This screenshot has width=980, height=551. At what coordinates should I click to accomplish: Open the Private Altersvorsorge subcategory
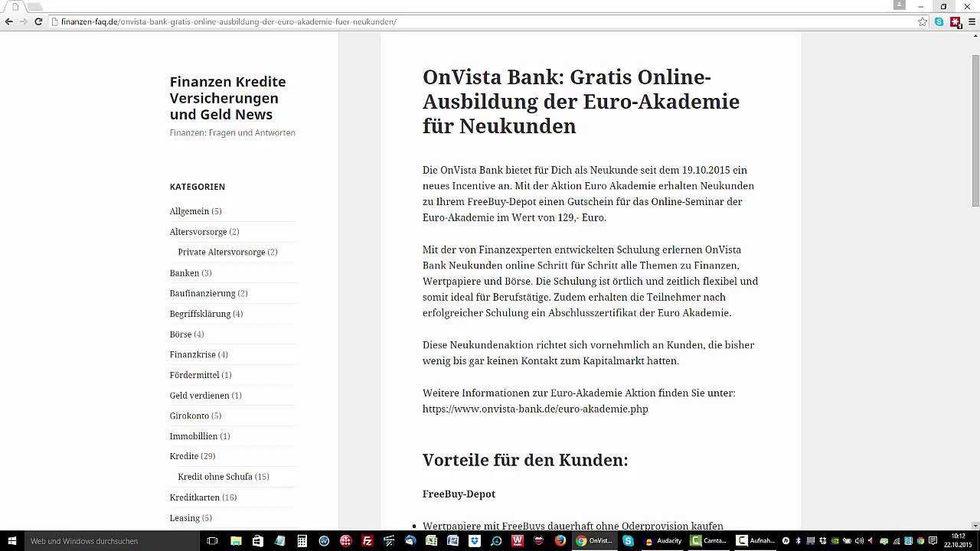221,252
